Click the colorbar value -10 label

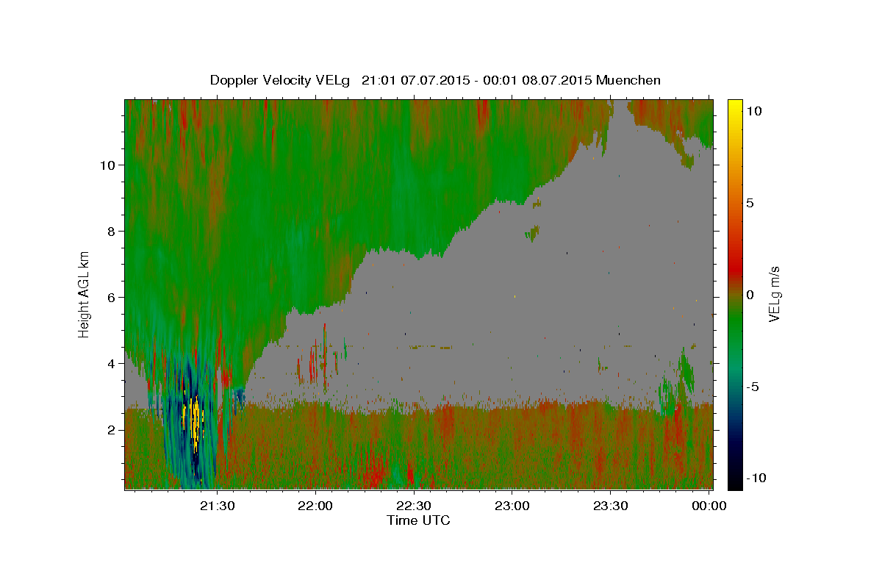tap(756, 478)
